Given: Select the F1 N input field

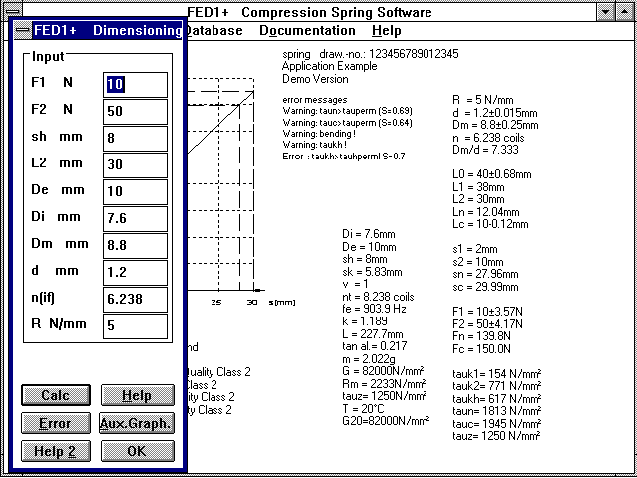Looking at the screenshot, I should click(135, 84).
